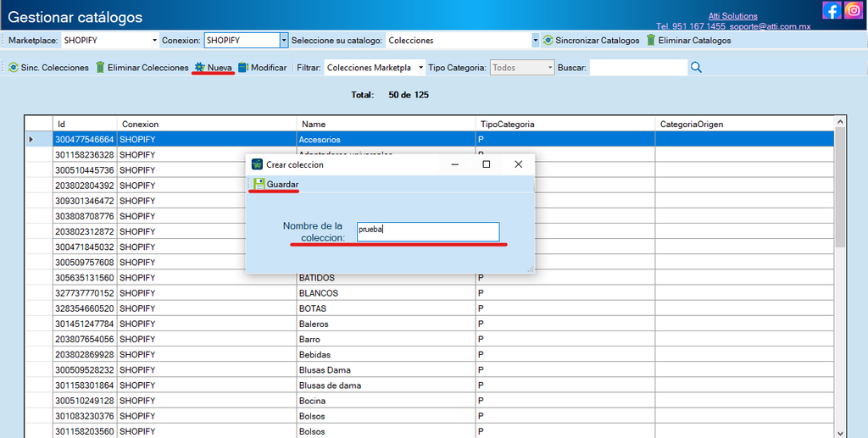Click the soporte@atti.com.mx email address

[x=770, y=26]
